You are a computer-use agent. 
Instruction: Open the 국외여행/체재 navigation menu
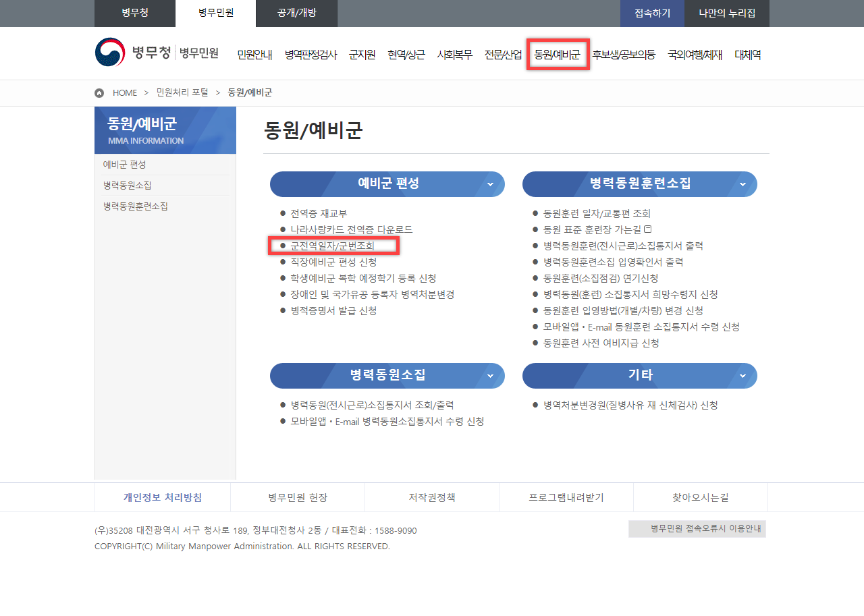tap(695, 55)
